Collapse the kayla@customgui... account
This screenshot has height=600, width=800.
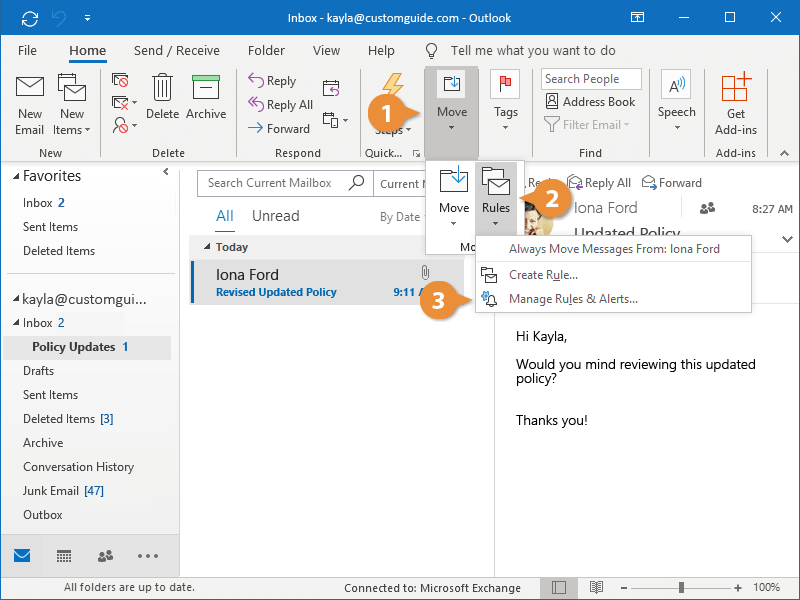pyautogui.click(x=16, y=298)
